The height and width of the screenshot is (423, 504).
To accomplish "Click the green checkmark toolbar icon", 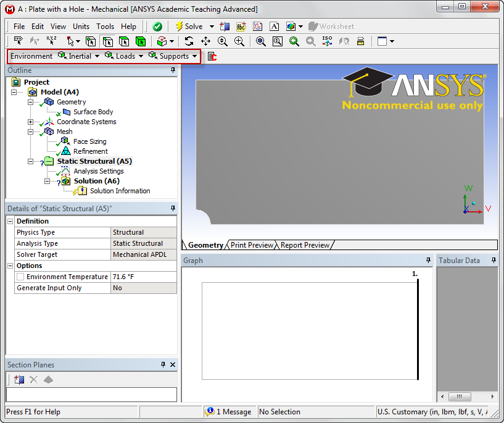I will point(157,27).
